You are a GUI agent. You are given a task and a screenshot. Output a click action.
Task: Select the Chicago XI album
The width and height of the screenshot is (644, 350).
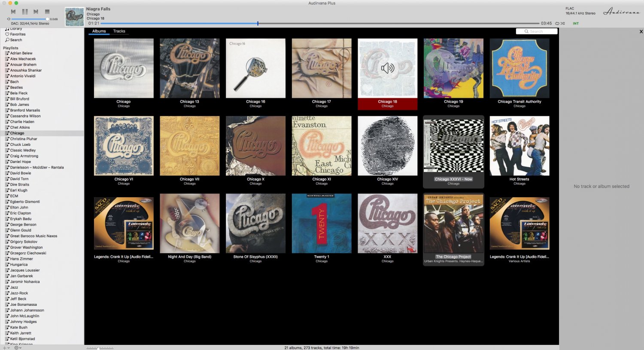click(322, 146)
